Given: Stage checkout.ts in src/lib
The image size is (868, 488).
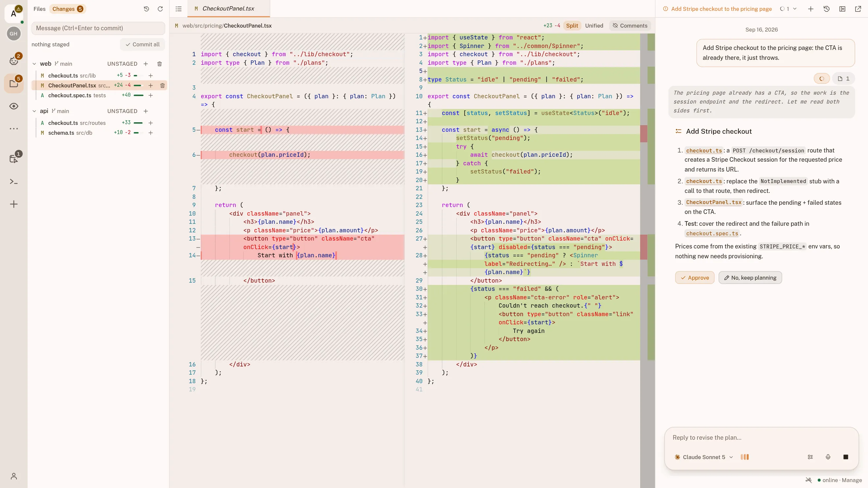Looking at the screenshot, I should tap(151, 76).
